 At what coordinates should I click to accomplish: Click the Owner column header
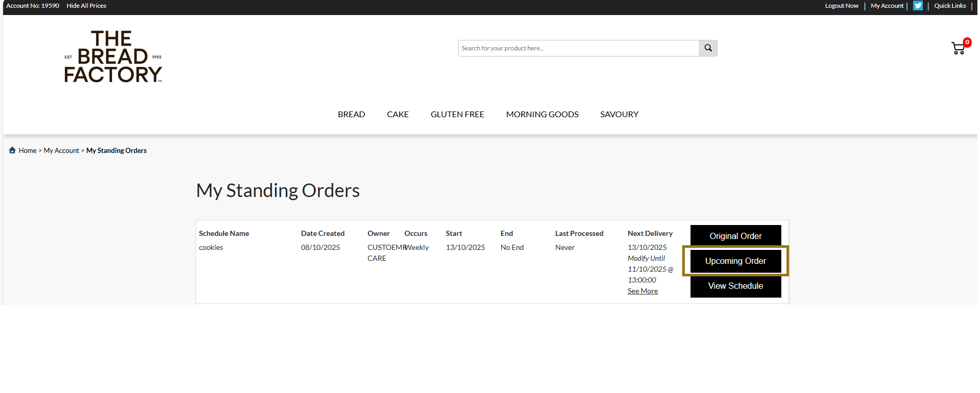tap(379, 233)
